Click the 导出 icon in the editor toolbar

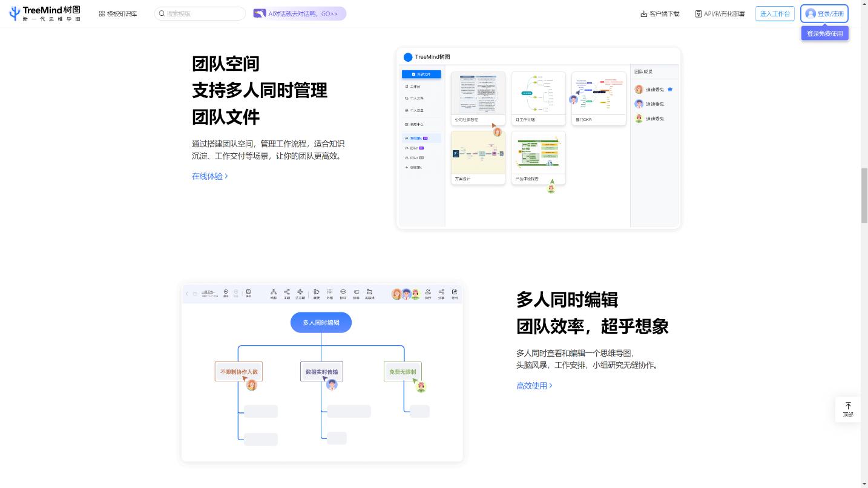coord(455,294)
